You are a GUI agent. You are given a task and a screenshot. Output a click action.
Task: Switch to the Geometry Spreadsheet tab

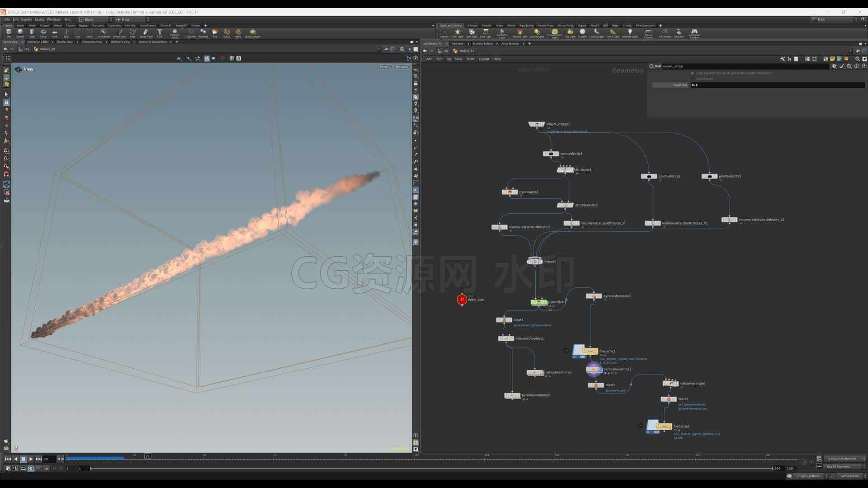153,42
